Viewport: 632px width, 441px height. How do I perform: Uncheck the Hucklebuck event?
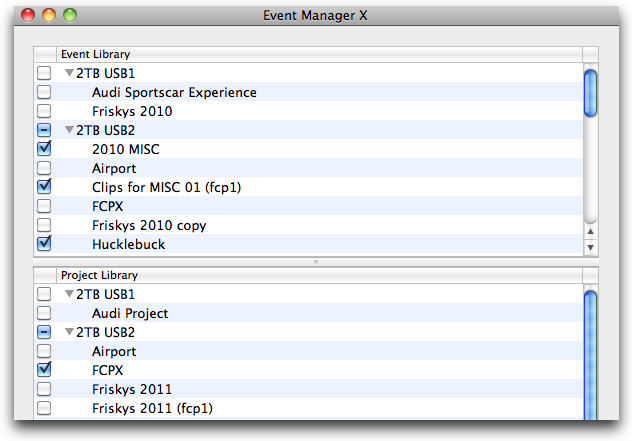(44, 243)
